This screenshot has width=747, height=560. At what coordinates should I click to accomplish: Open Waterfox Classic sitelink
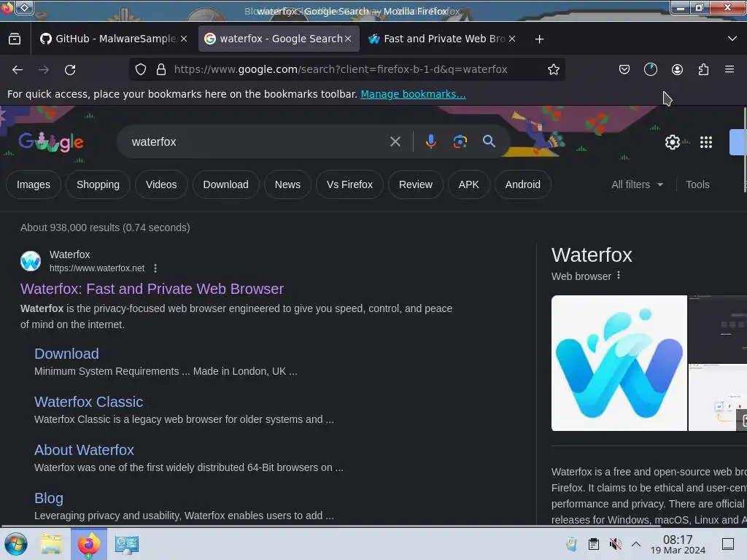click(x=88, y=402)
